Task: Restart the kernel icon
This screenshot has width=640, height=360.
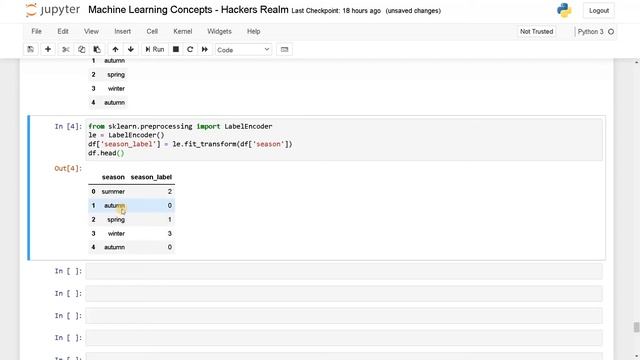Action: point(190,49)
